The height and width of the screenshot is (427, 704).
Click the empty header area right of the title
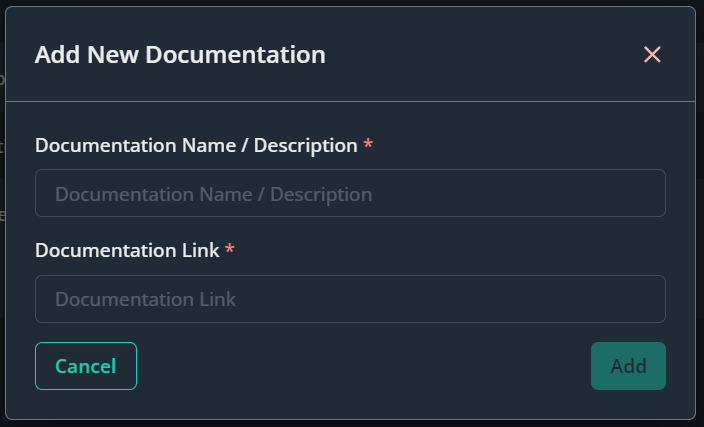pos(485,55)
